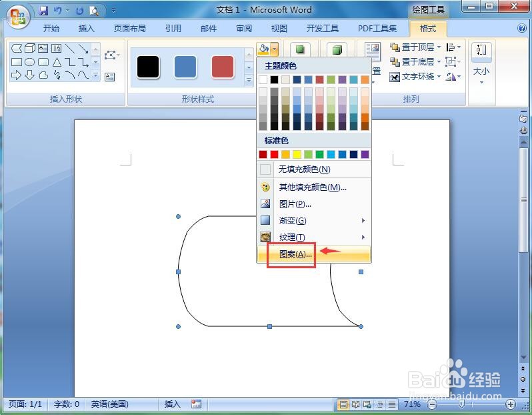Click the Office button logo

17,17
